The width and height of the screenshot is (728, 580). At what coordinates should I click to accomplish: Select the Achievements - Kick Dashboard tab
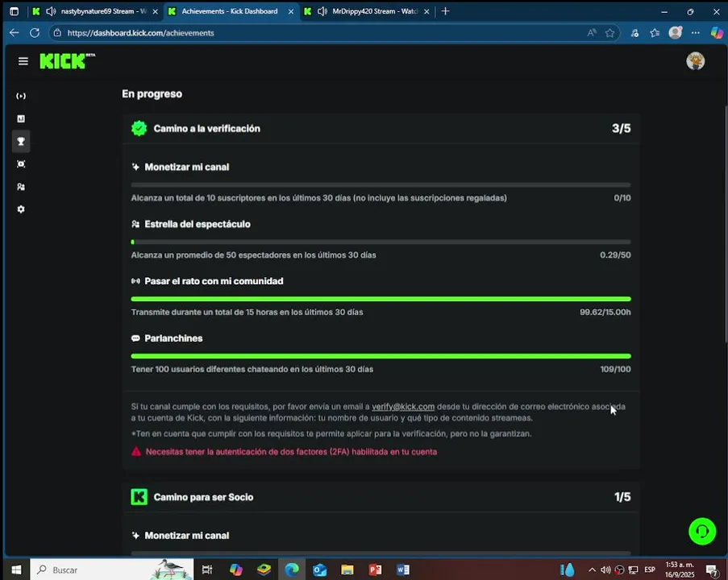pos(231,11)
